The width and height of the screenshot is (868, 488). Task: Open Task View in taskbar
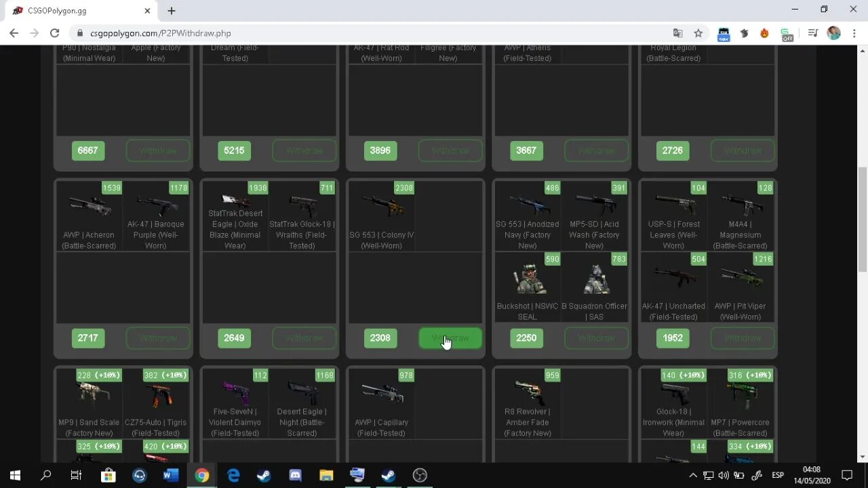click(77, 475)
